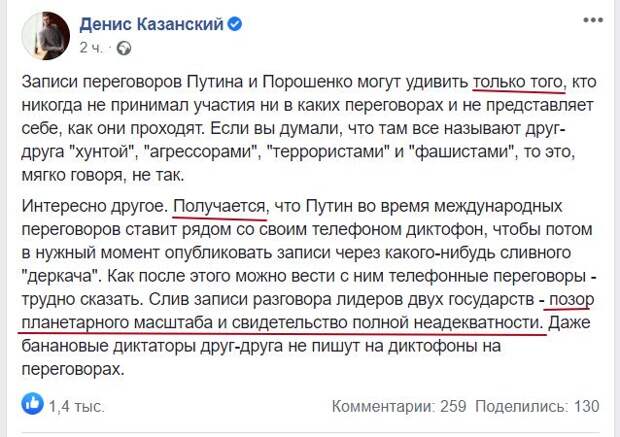The height and width of the screenshot is (437, 620).
Task: Click the sentence "Интересно другое."
Action: tap(95, 207)
